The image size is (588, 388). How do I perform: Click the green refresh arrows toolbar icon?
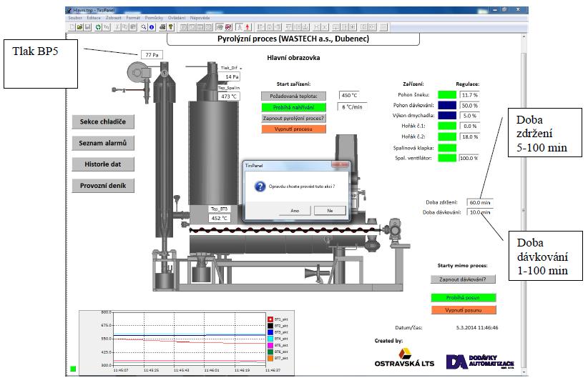[x=98, y=27]
